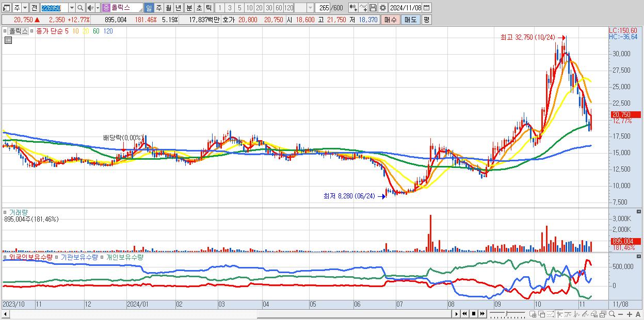Click the 매도 sell button
Screen dimensions: 644x320
point(410,20)
